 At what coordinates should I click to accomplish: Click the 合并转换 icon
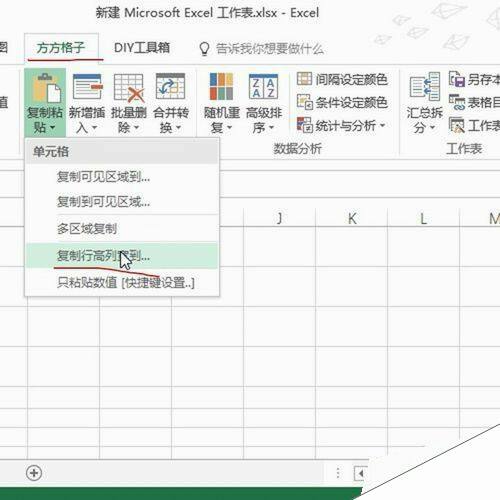[170, 86]
